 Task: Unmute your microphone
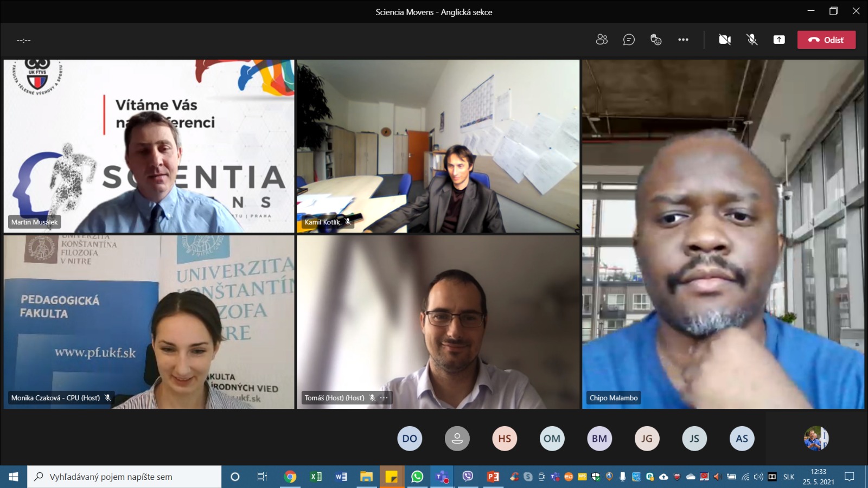[x=752, y=40]
